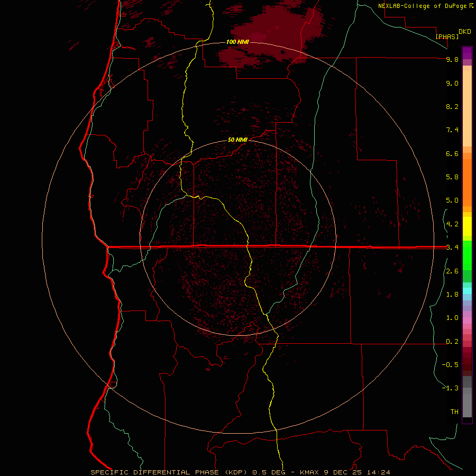This screenshot has width=476, height=476.
Task: Pick the pink color bar segment
Action: (x=467, y=321)
